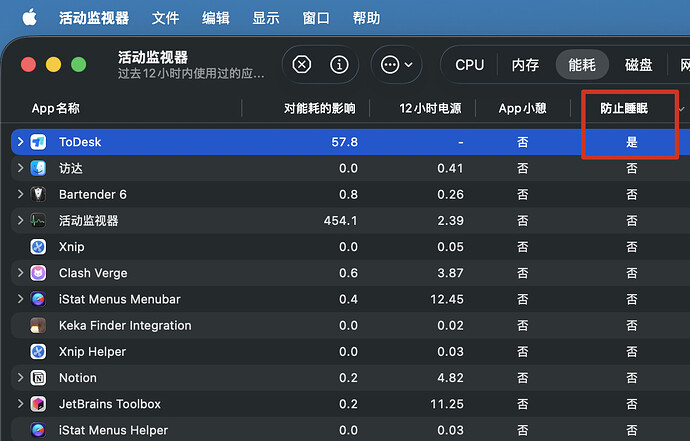Screen dimensions: 690x441
Task: Open the ellipsis more-actions dropdown
Action: (x=396, y=65)
